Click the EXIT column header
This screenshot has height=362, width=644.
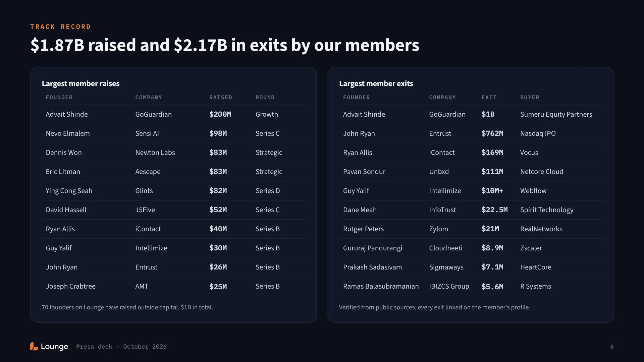(489, 97)
